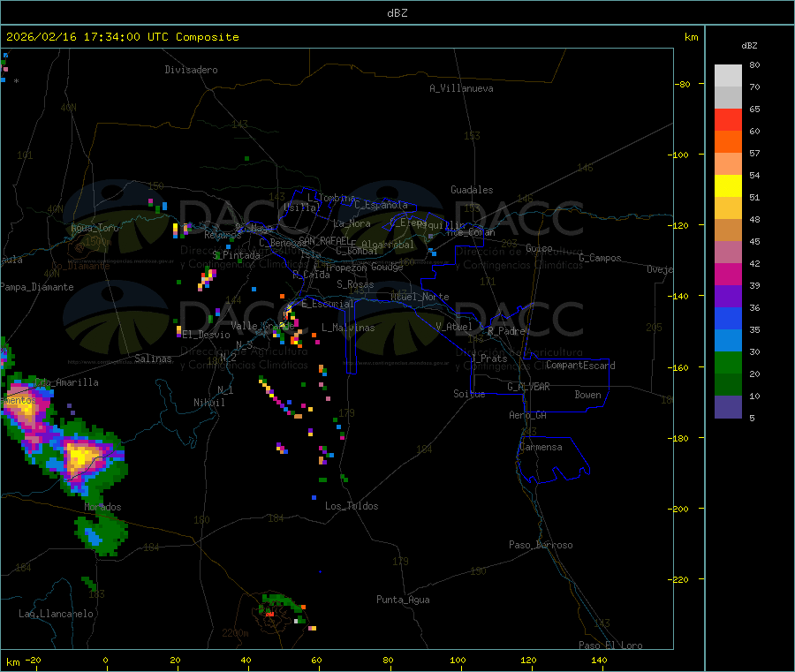Viewport: 795px width, 672px height.
Task: Click the Bowen location label
Action: tap(587, 395)
